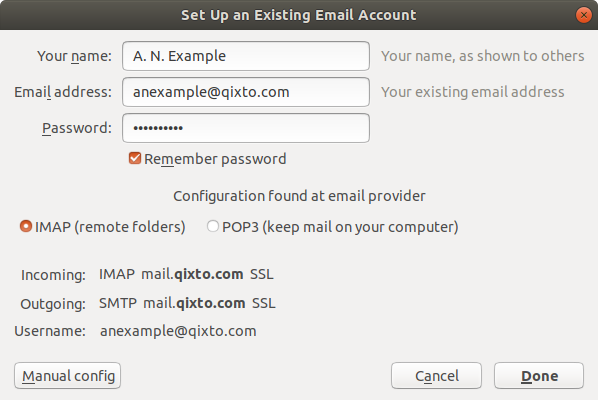The width and height of the screenshot is (598, 400).
Task: Click the Incoming IMAP mail.qixto.com server line
Action: tap(186, 274)
